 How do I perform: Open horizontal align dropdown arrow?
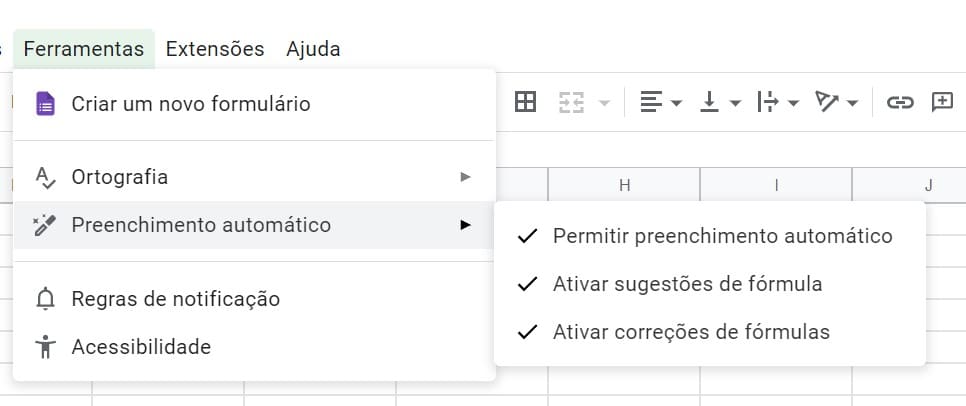click(x=676, y=103)
